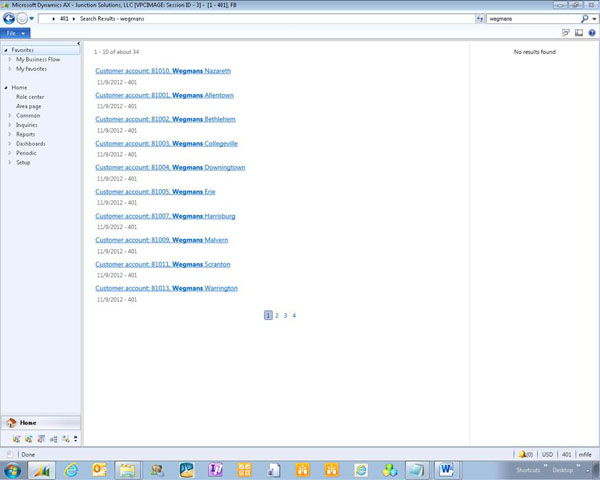The image size is (600, 480).
Task: Open Customer account 81002 Wegmans Bethlehem
Action: [x=165, y=119]
